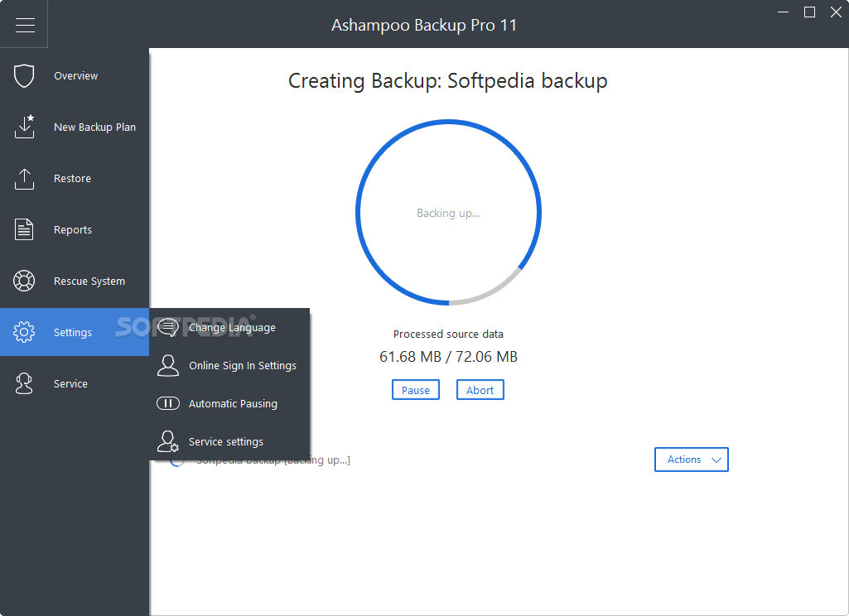Open Rescue System
This screenshot has width=849, height=616.
click(75, 281)
